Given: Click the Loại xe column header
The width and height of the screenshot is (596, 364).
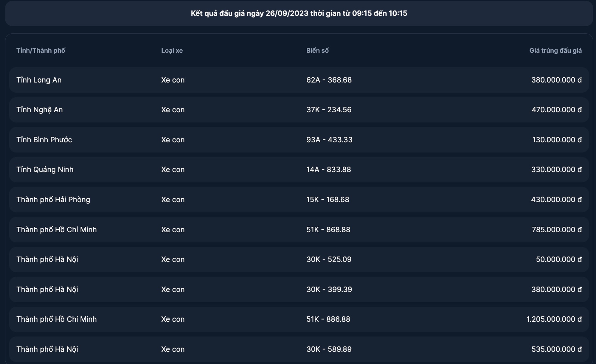Looking at the screenshot, I should 172,51.
